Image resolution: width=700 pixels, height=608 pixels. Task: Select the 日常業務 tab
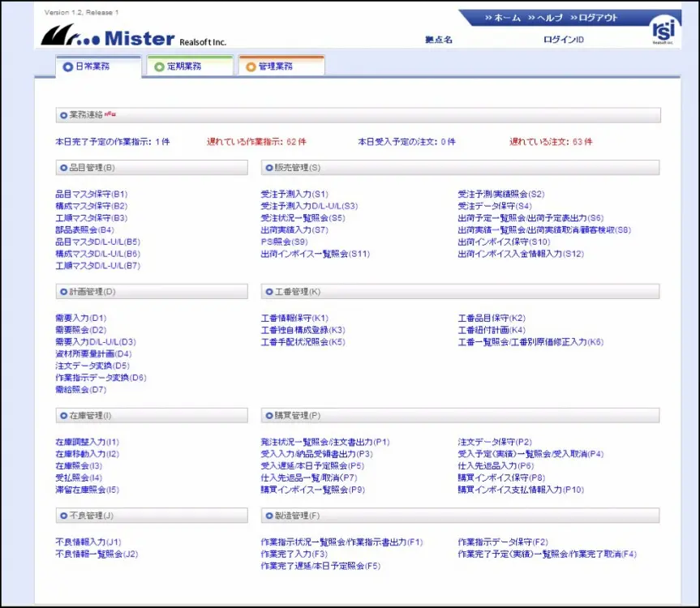pos(99,66)
